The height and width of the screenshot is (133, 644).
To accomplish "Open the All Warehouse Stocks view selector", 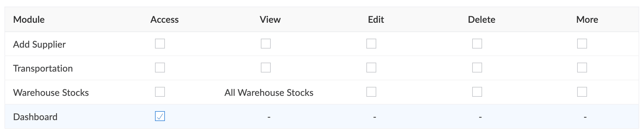I will [x=269, y=93].
